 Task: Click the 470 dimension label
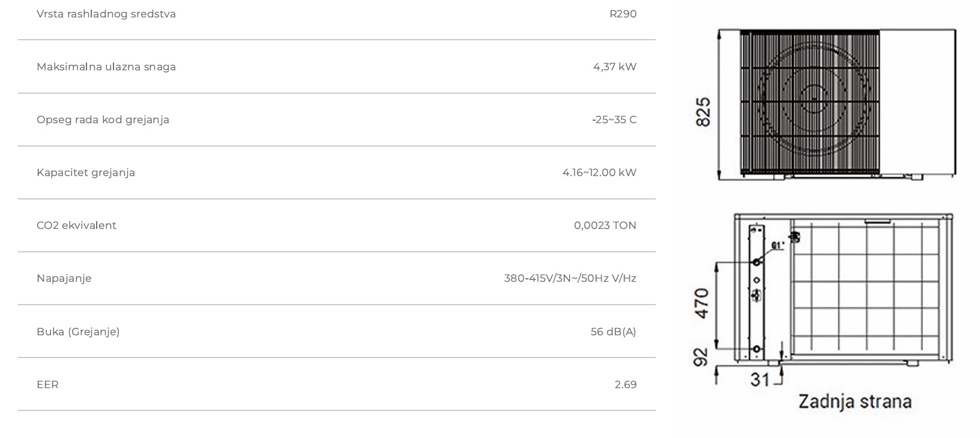pyautogui.click(x=701, y=303)
